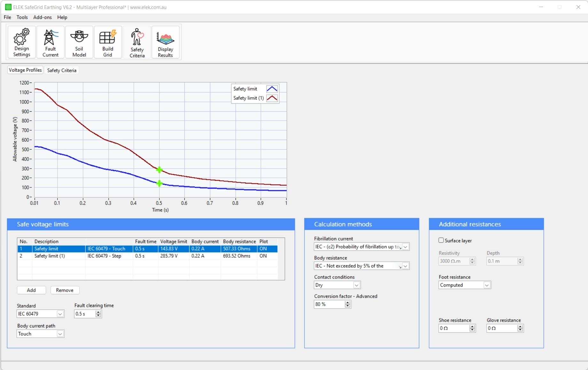Remove the selected safety limit

[x=65, y=290]
